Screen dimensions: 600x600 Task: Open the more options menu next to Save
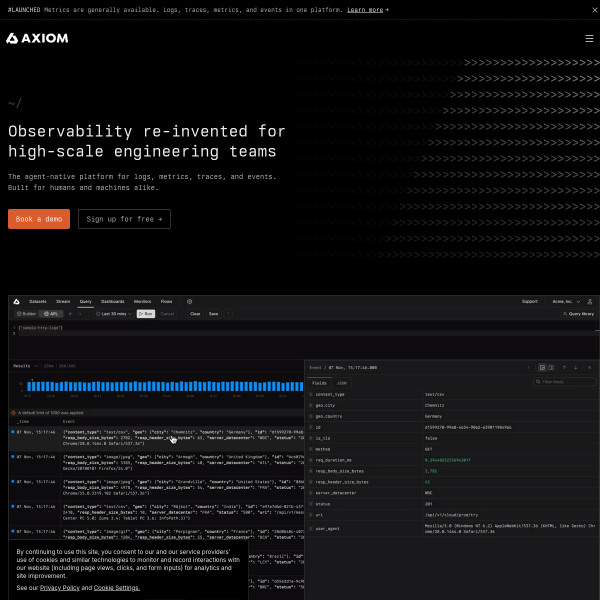(228, 314)
